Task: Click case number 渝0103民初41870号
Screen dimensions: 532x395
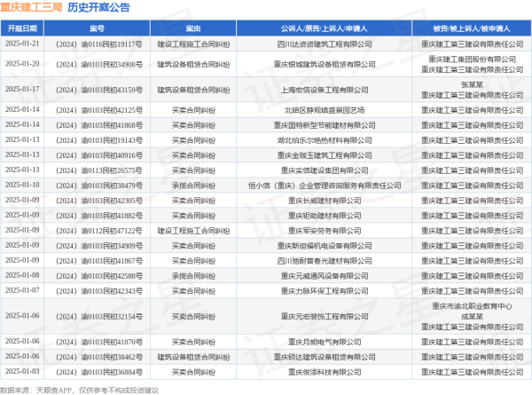Action: pos(99,342)
